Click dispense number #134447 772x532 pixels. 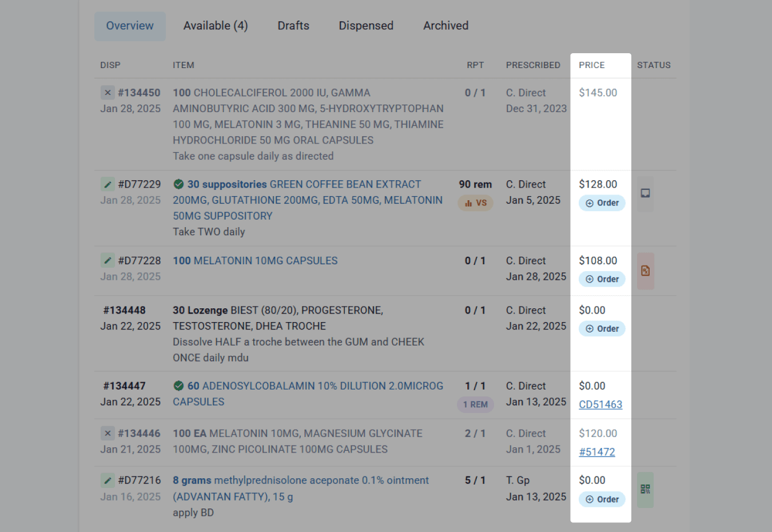point(125,386)
